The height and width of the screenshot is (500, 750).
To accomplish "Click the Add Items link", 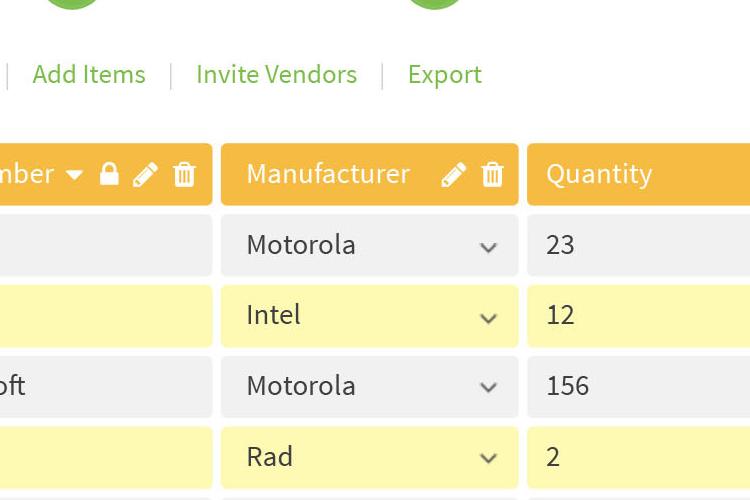I will coord(89,75).
